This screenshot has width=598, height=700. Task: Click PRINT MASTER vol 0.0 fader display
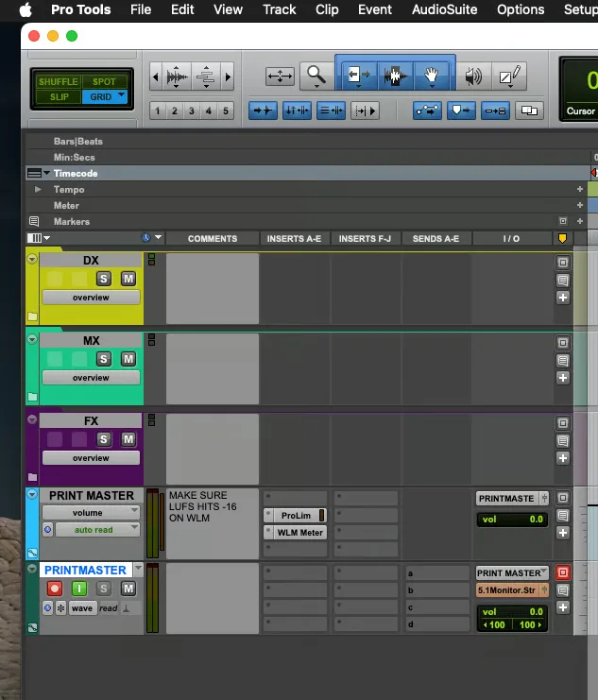click(512, 520)
